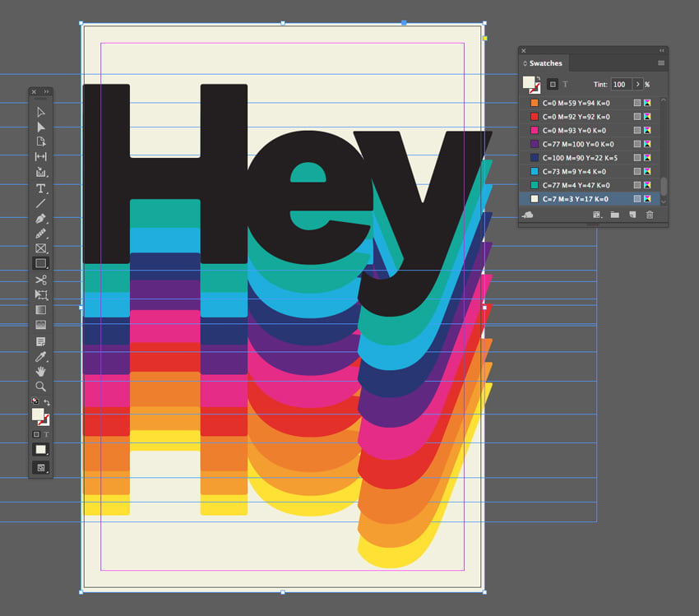Screen dimensions: 699x616
Task: Select swatch C=73 M=9 Y=4 K=0
Action: (590, 172)
